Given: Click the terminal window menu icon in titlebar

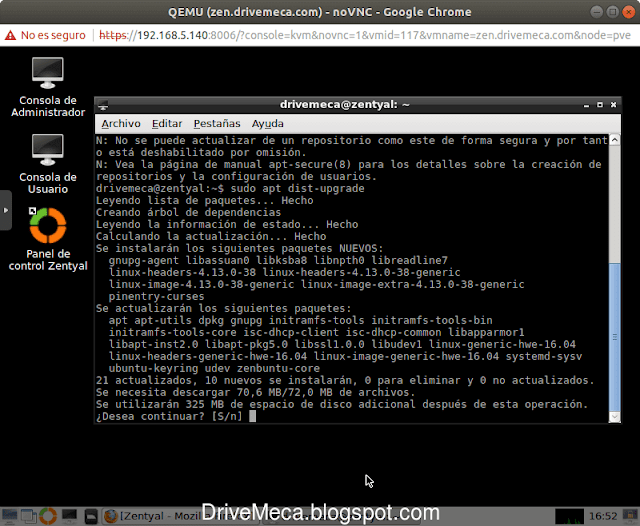Looking at the screenshot, I should [103, 105].
